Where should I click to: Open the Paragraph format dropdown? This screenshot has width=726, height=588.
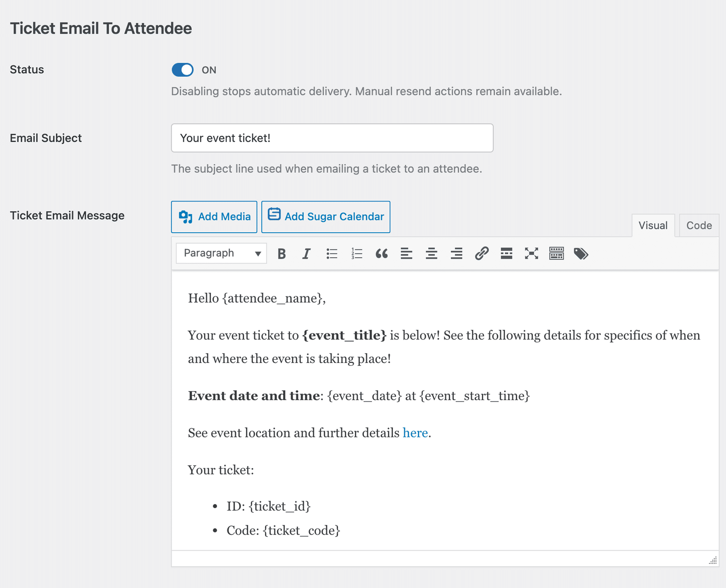221,253
